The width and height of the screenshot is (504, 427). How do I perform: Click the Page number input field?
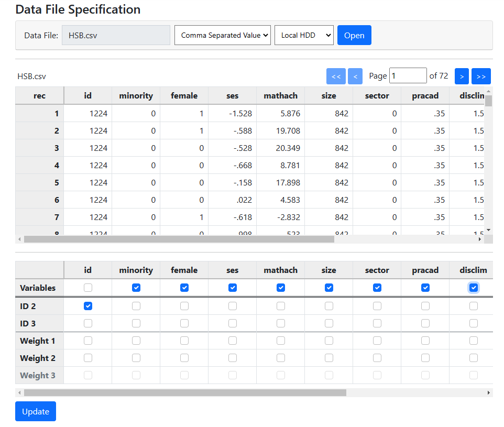click(x=408, y=76)
